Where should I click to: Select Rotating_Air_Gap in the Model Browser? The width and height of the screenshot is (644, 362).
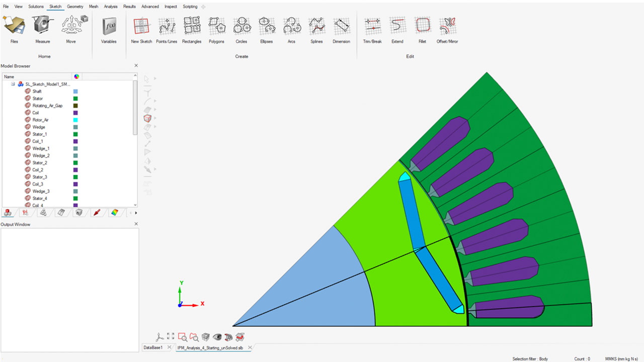pyautogui.click(x=47, y=106)
